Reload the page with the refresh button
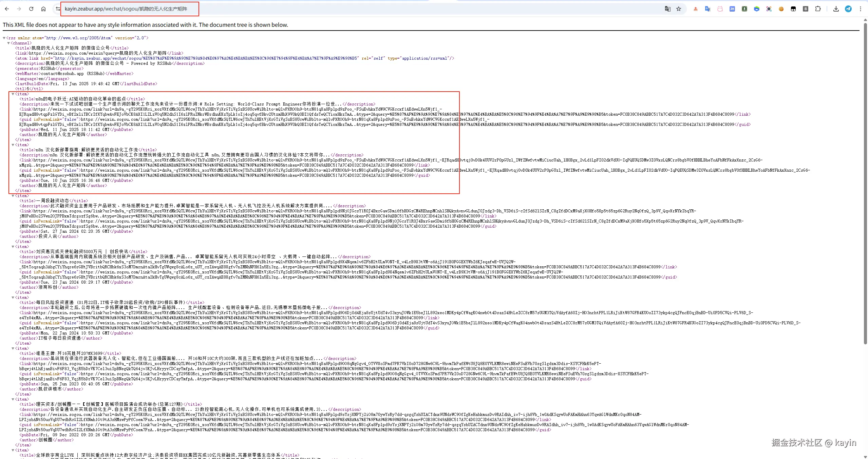Screen dimensions: 868x459 point(31,9)
